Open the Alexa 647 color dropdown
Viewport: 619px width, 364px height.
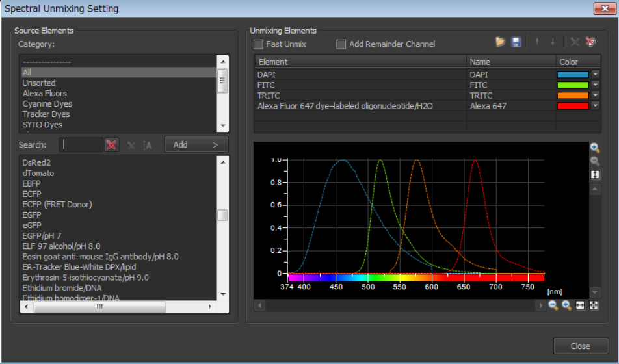coord(596,106)
